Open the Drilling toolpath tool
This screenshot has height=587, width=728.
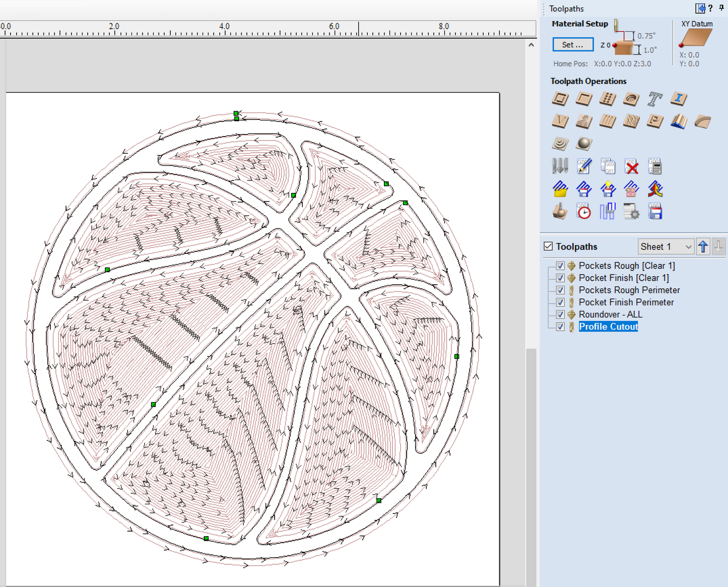pyautogui.click(x=607, y=99)
